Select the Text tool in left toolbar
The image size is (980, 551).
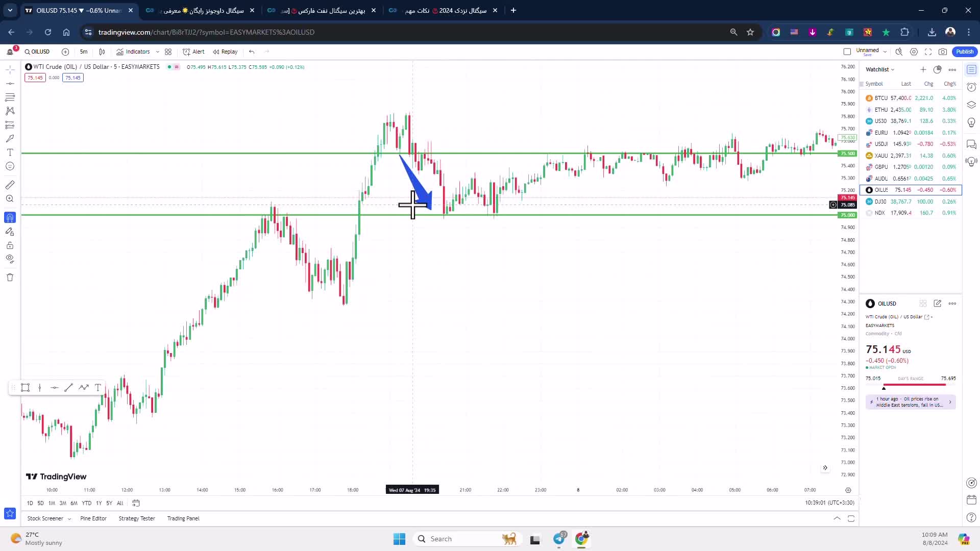pos(10,153)
